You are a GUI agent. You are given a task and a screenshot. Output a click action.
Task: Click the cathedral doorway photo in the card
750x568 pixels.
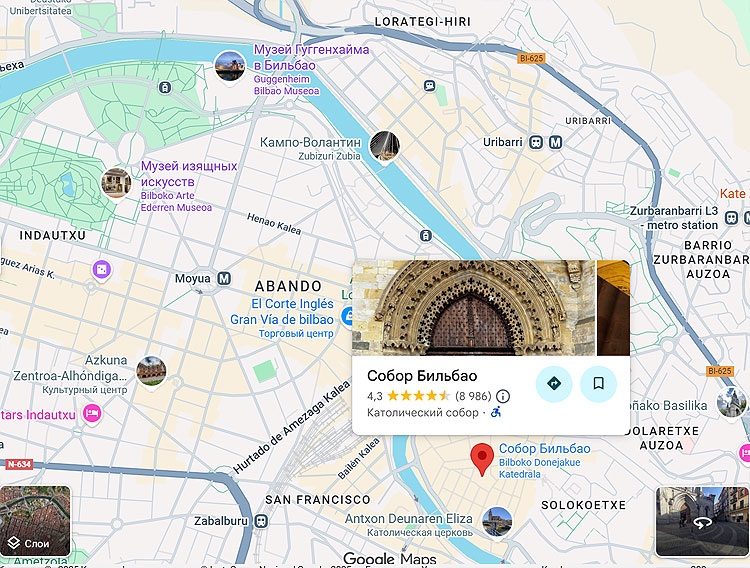[x=473, y=308]
